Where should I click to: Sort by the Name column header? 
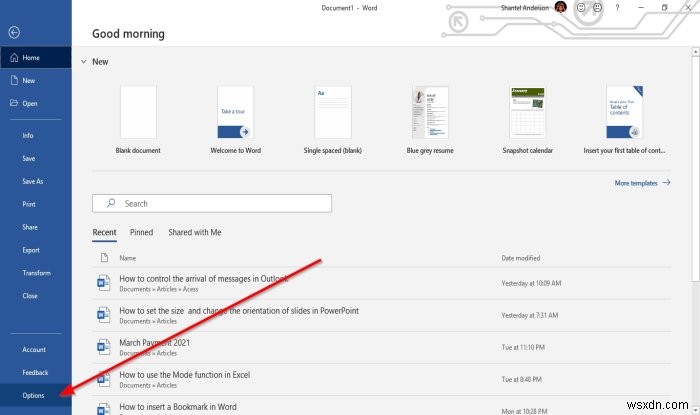pos(128,258)
